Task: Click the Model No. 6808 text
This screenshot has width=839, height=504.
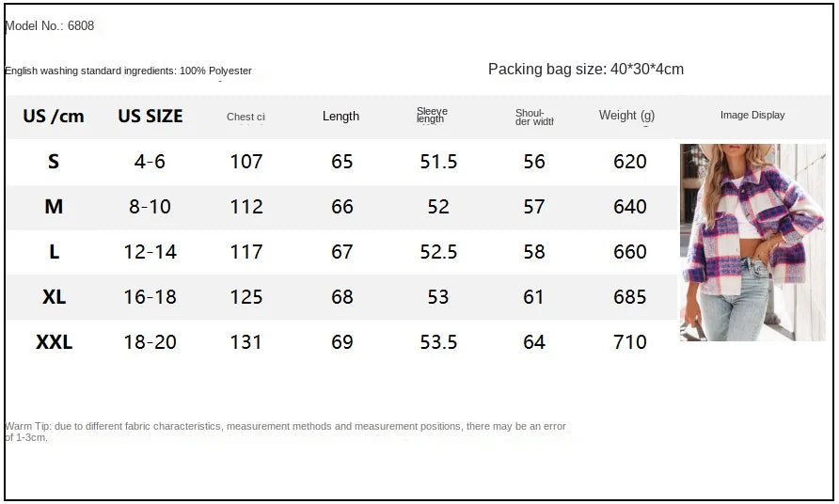Action: 50,26
